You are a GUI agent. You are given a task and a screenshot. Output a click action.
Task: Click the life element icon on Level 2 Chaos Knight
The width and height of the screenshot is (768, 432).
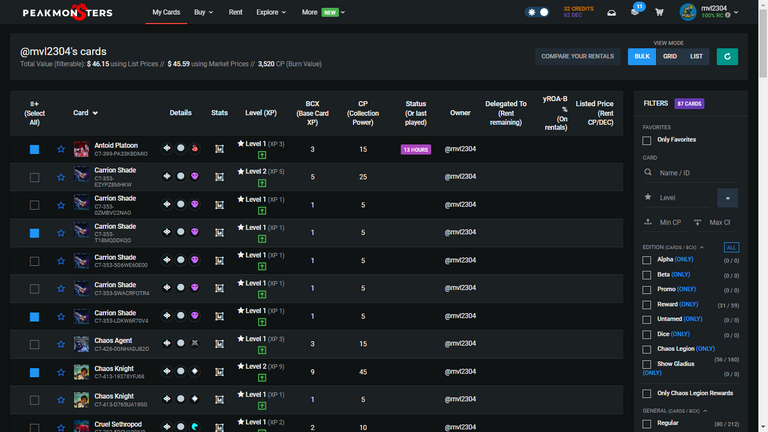[x=194, y=371]
